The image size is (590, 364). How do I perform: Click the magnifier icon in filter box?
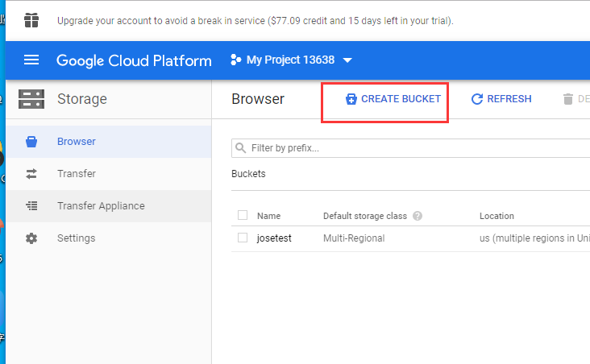(x=241, y=148)
